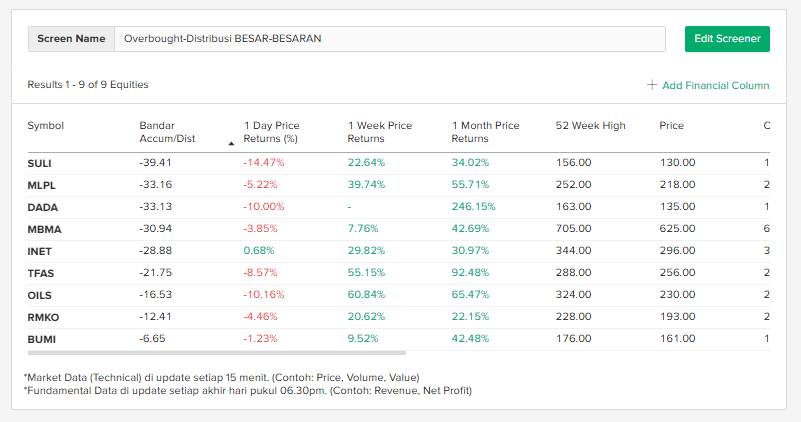Click the INET ticker symbol

point(40,251)
